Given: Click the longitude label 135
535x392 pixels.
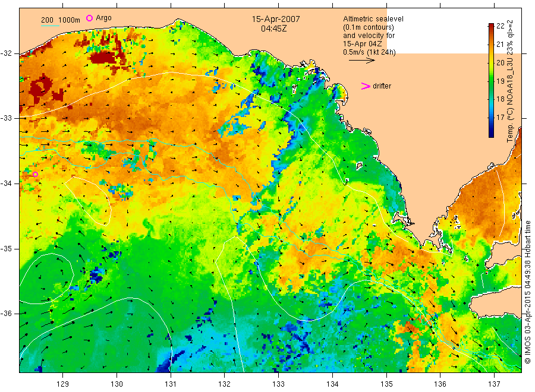Looking at the screenshot, I should [x=386, y=384].
